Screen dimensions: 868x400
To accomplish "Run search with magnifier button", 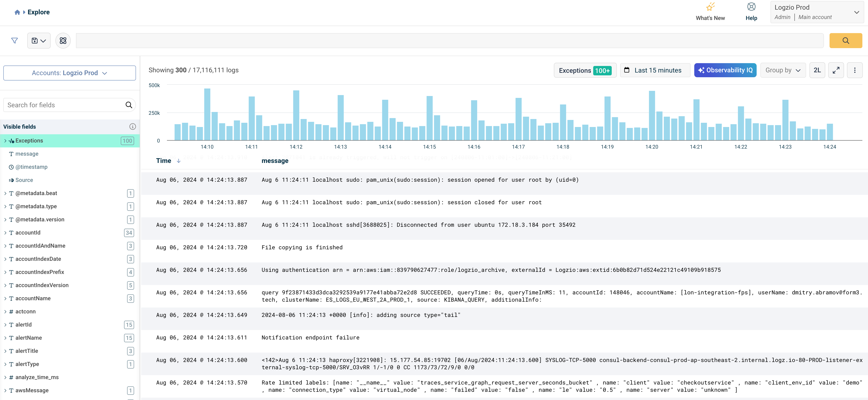I will tap(845, 40).
